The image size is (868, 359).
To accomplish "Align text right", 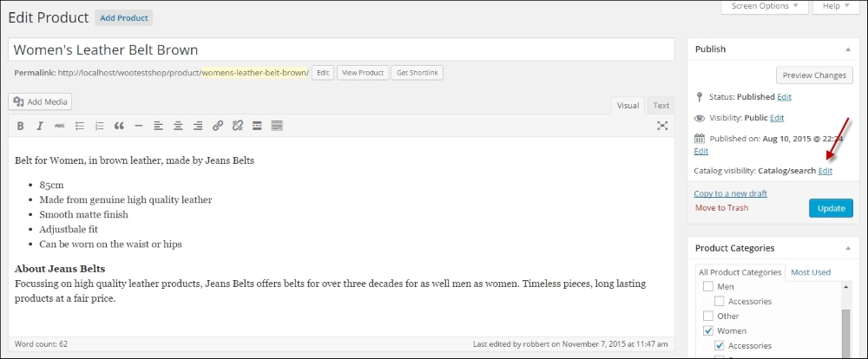I will tap(198, 126).
